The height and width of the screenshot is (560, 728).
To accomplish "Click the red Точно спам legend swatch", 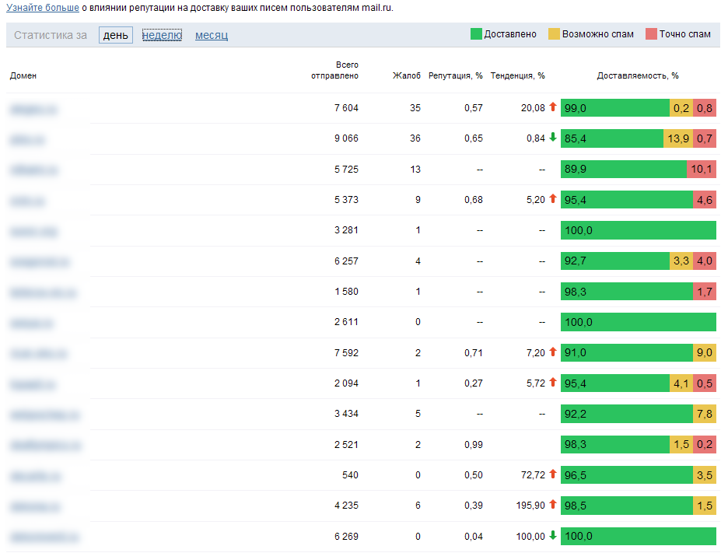I will click(651, 34).
